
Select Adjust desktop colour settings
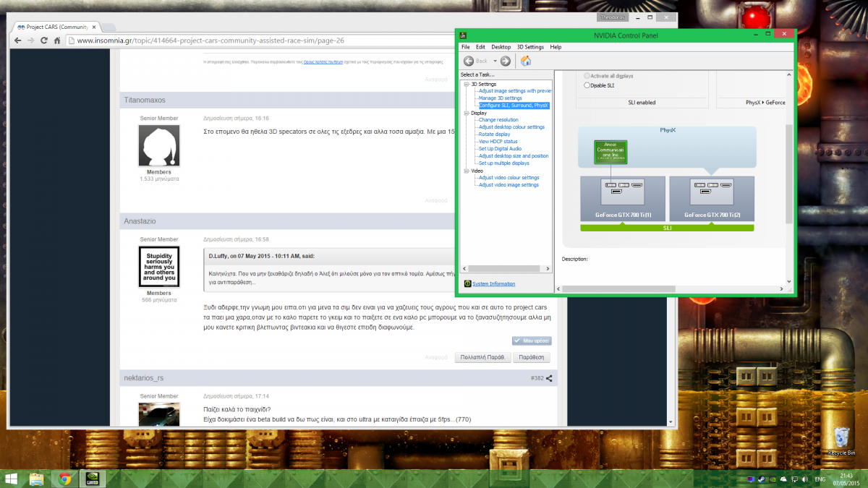pos(511,127)
